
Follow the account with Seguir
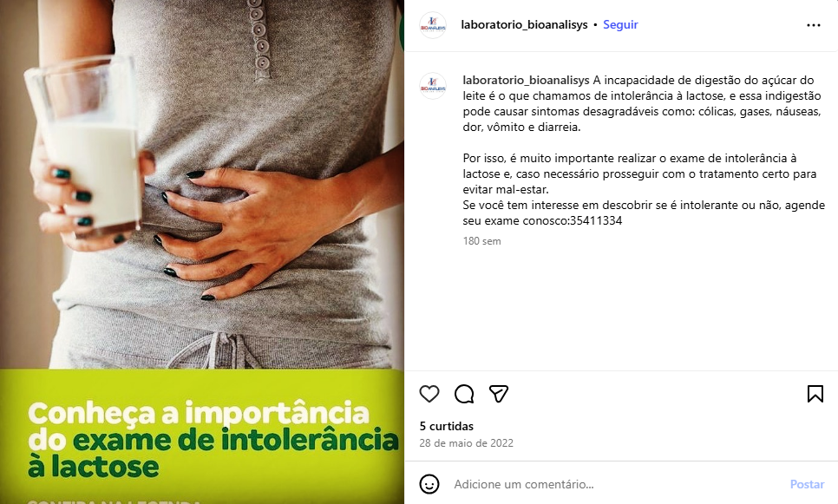(620, 24)
